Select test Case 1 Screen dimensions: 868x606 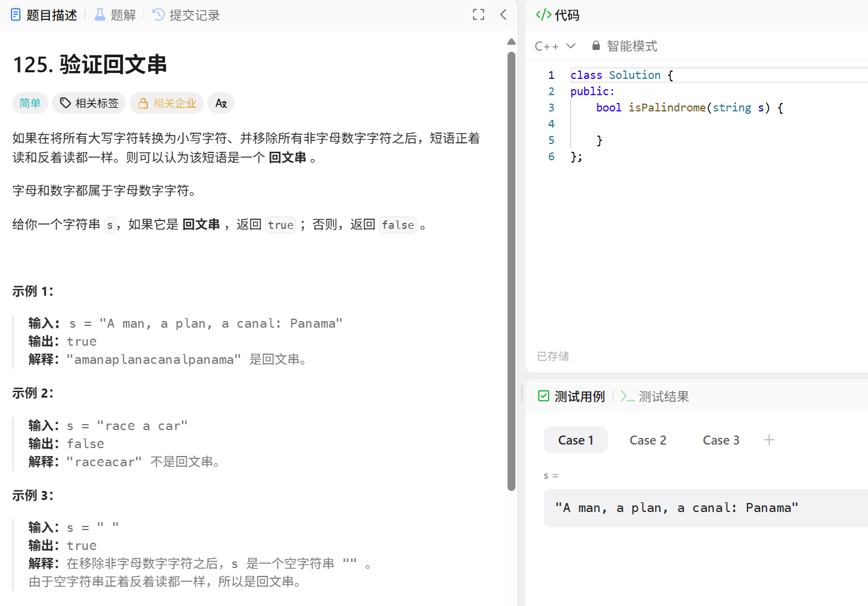click(576, 440)
